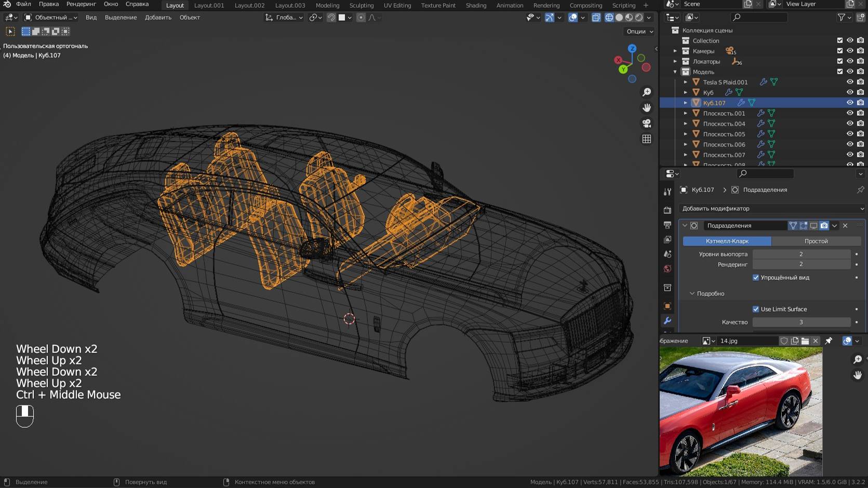
Task: Toggle modifier edit mode display icon
Action: (804, 225)
